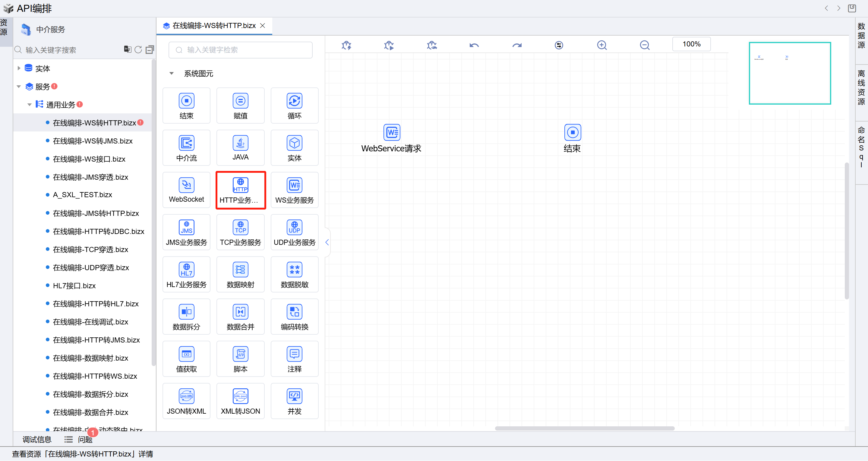868x461 pixels.
Task: Open 在线编排-HTTP转JDBC.bizx in tree
Action: [x=98, y=232]
